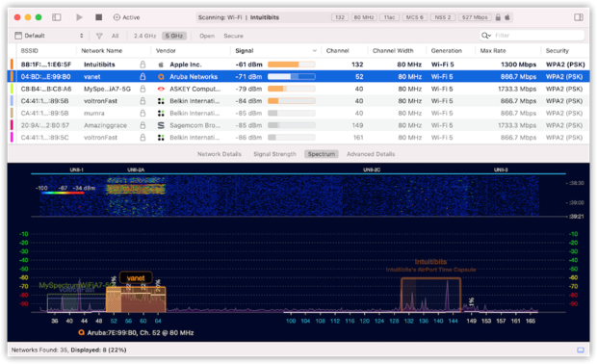Click the Signal column sort chevron
This screenshot has height=364, width=597.
click(x=315, y=51)
